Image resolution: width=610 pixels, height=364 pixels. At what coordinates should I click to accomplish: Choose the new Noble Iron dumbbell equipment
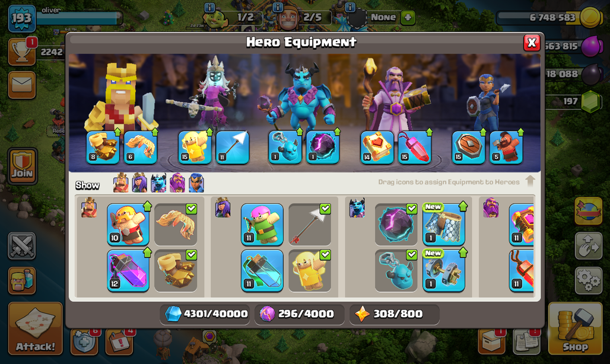tap(443, 270)
